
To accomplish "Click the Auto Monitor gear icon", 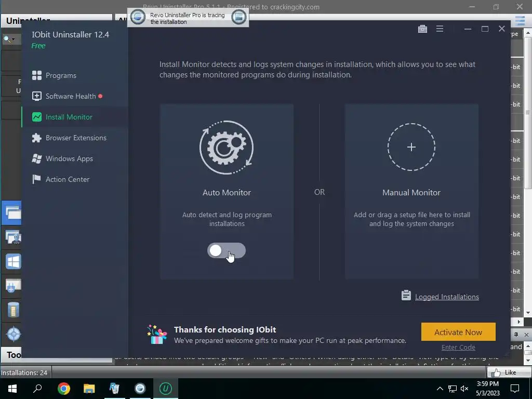I will [227, 147].
